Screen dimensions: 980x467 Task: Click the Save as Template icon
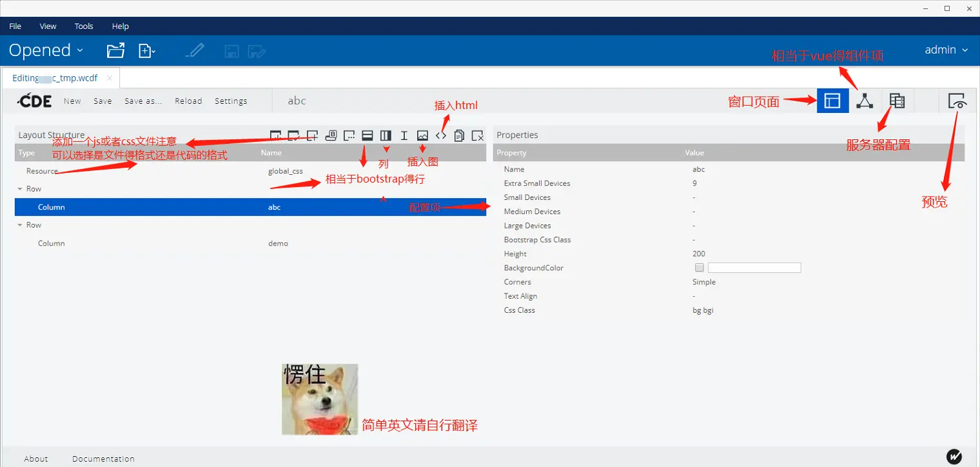pyautogui.click(x=275, y=135)
